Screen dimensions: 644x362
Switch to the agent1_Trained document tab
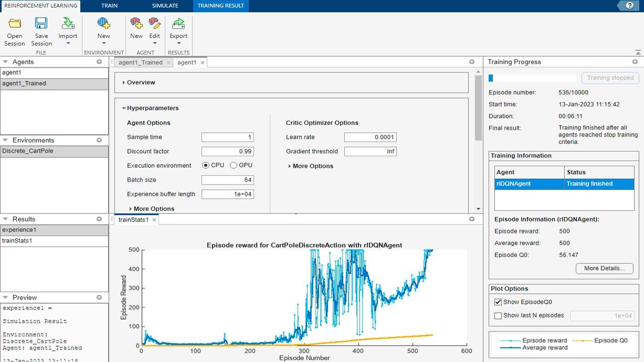140,62
